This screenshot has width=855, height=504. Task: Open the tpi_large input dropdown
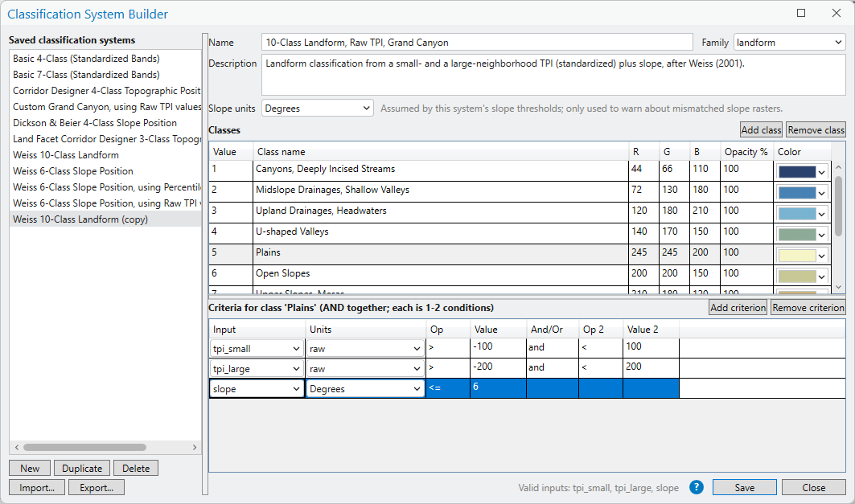click(257, 369)
